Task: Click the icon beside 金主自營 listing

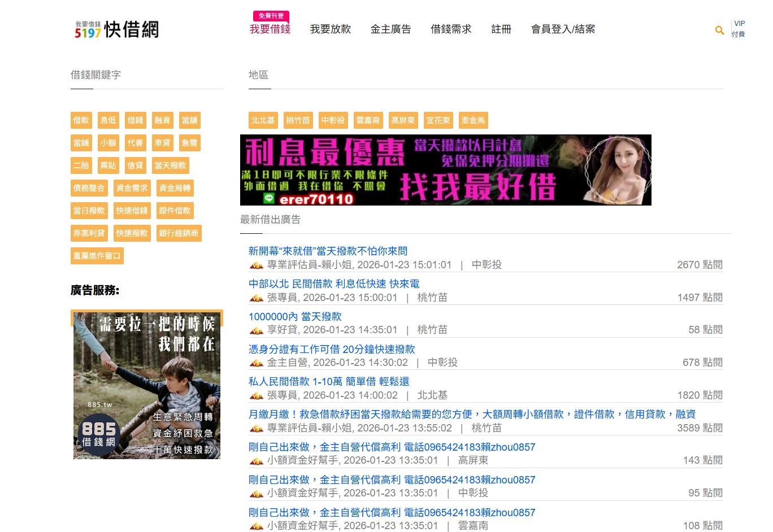Action: [257, 363]
